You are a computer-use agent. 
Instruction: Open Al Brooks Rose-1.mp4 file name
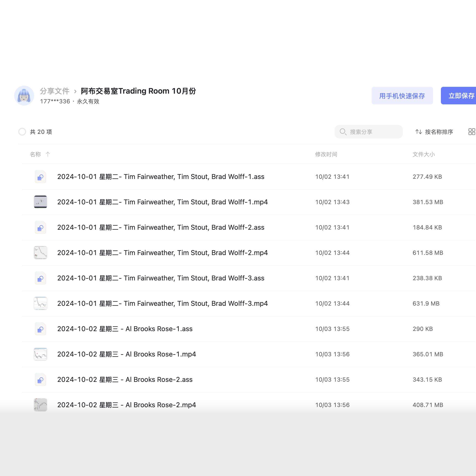[x=126, y=354]
